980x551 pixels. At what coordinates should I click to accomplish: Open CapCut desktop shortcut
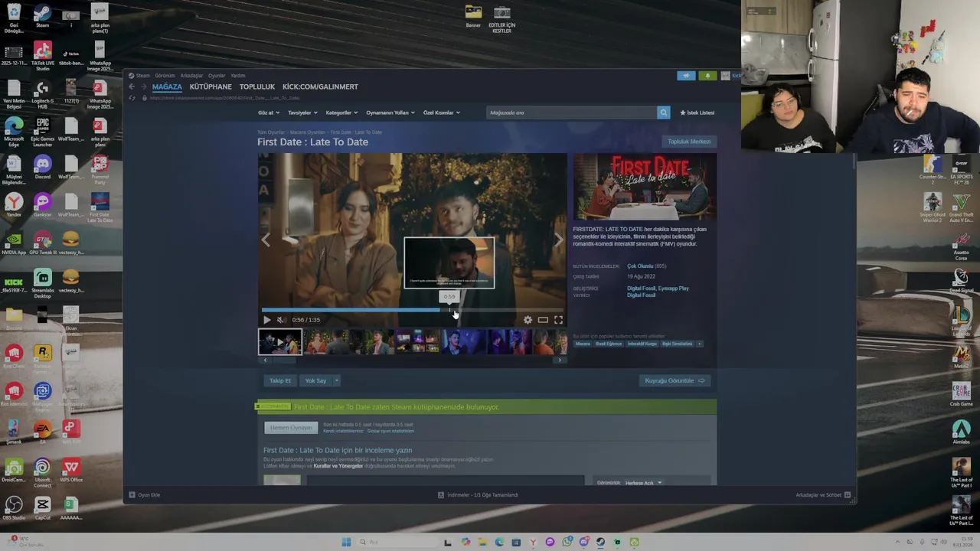42,508
